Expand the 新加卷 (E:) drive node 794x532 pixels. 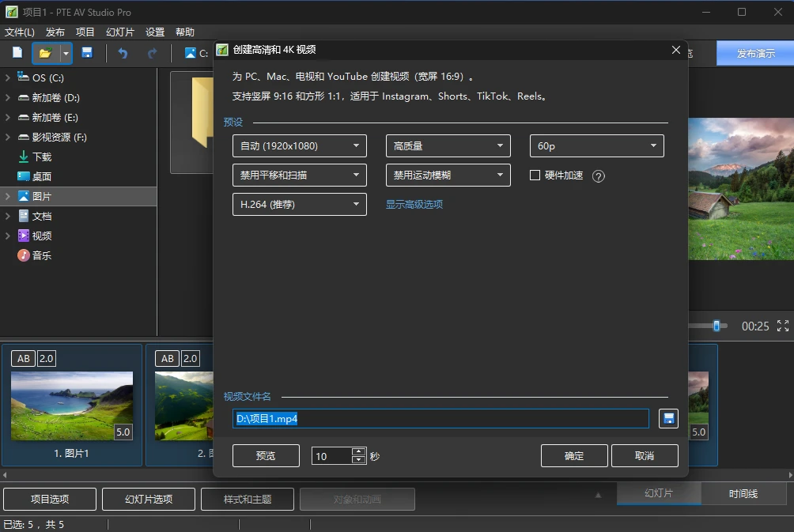(8, 117)
